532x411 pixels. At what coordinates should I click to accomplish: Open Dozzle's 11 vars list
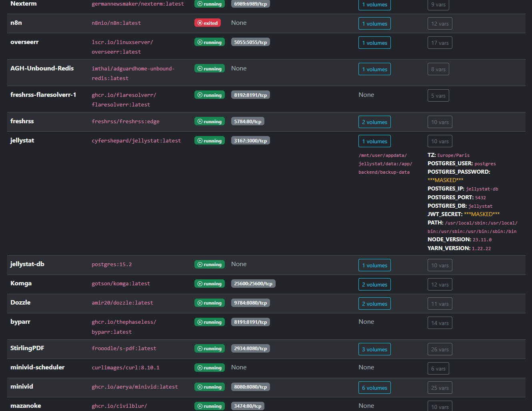[x=440, y=304]
